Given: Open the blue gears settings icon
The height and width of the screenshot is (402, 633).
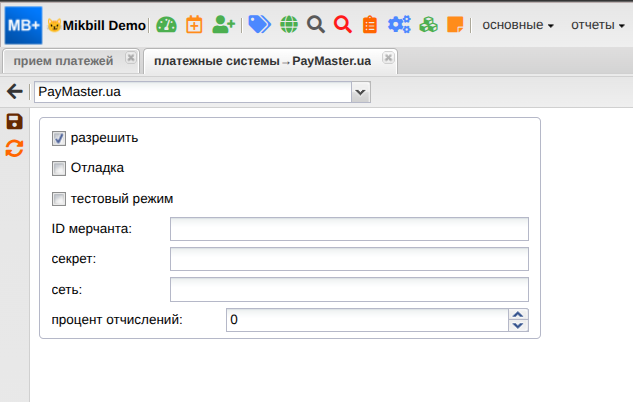Looking at the screenshot, I should tap(399, 25).
